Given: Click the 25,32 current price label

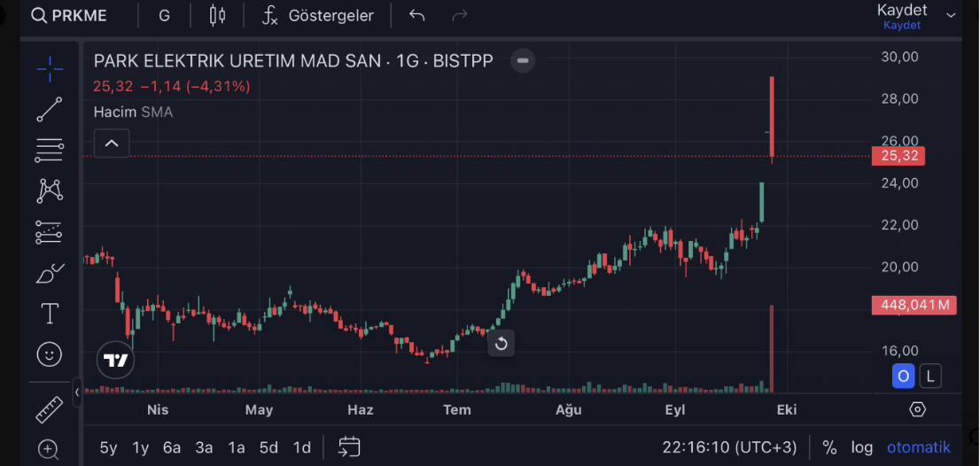Looking at the screenshot, I should 898,156.
